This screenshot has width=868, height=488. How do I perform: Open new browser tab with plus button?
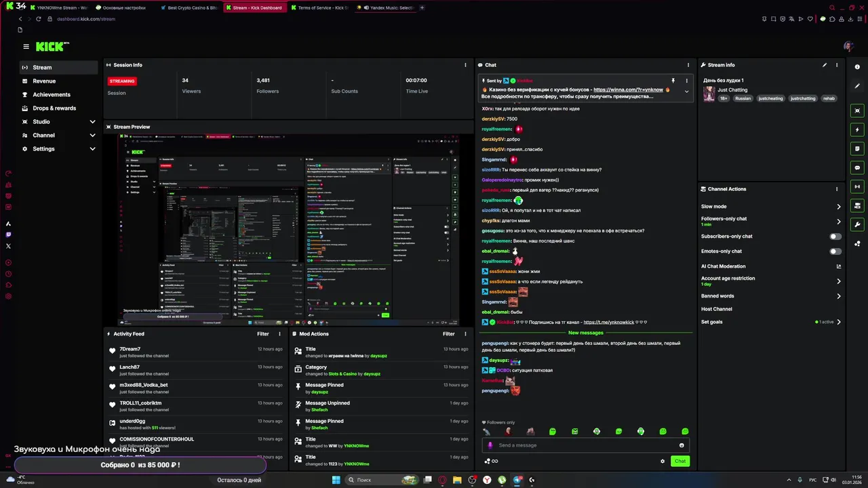422,7
